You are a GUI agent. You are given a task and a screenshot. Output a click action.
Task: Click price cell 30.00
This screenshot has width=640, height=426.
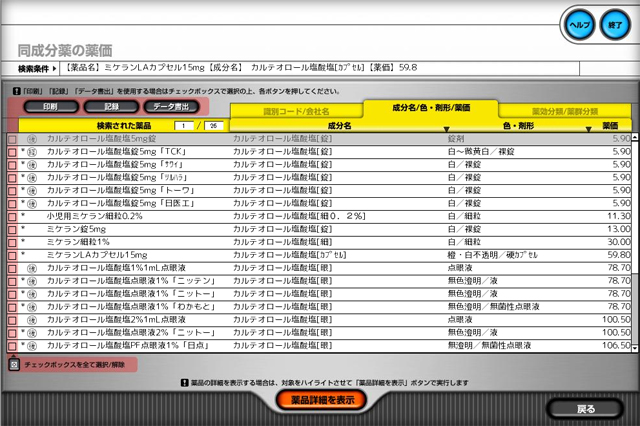[x=619, y=242]
